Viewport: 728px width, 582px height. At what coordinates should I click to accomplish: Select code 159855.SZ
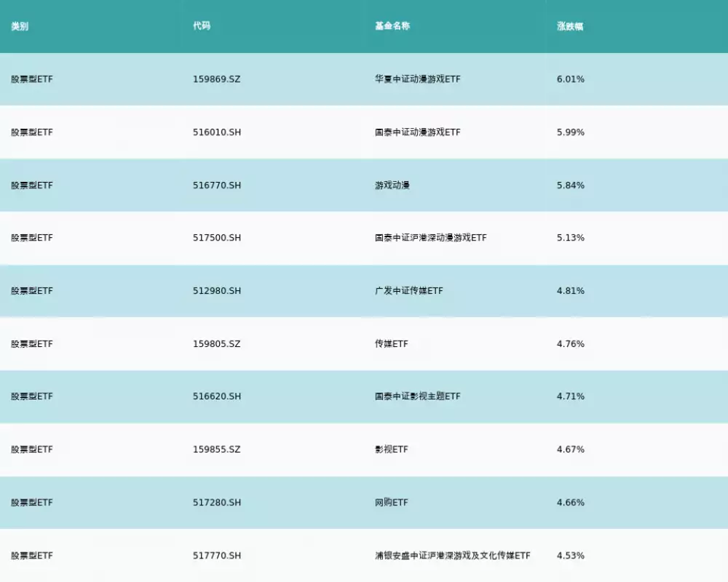[216, 450]
